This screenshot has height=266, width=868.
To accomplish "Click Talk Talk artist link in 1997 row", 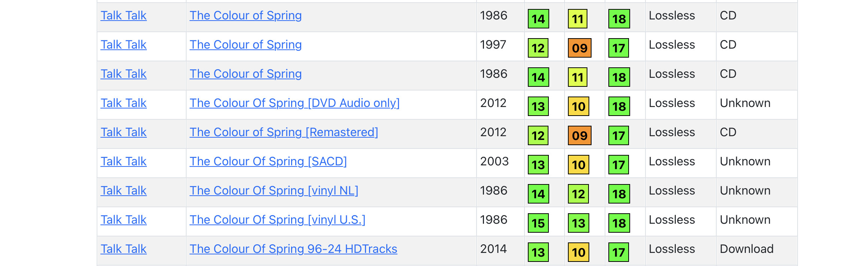I will point(123,45).
